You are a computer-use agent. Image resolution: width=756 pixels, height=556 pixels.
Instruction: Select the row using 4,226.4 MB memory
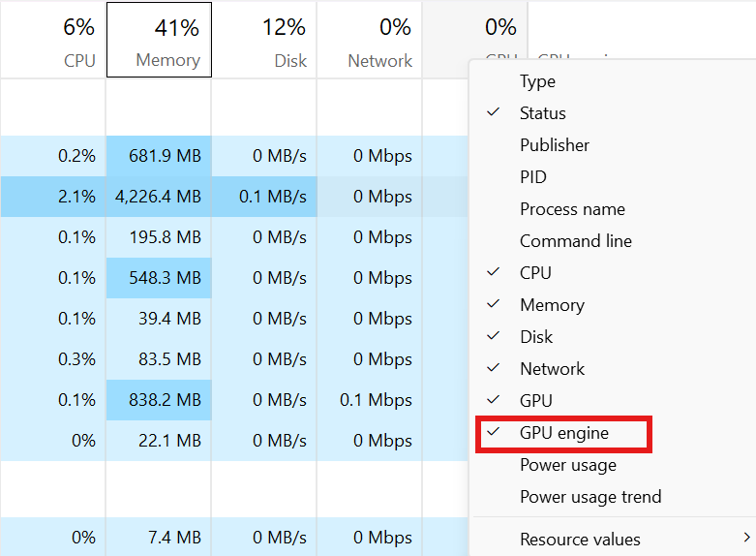[234, 197]
